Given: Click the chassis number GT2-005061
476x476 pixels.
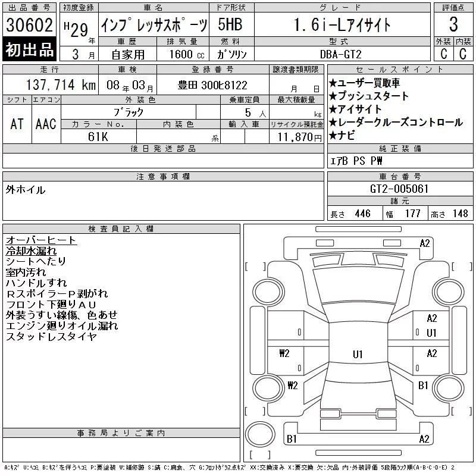Looking at the screenshot, I should coord(400,189).
